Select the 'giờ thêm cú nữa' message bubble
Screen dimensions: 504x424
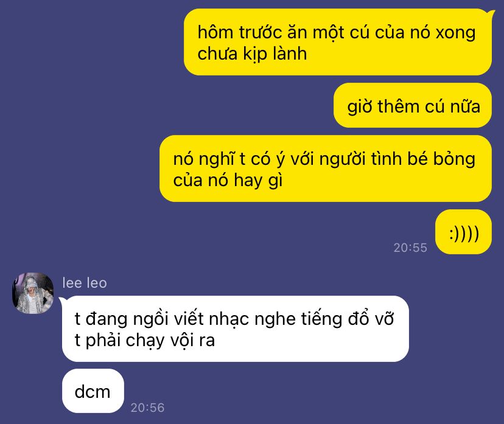413,105
